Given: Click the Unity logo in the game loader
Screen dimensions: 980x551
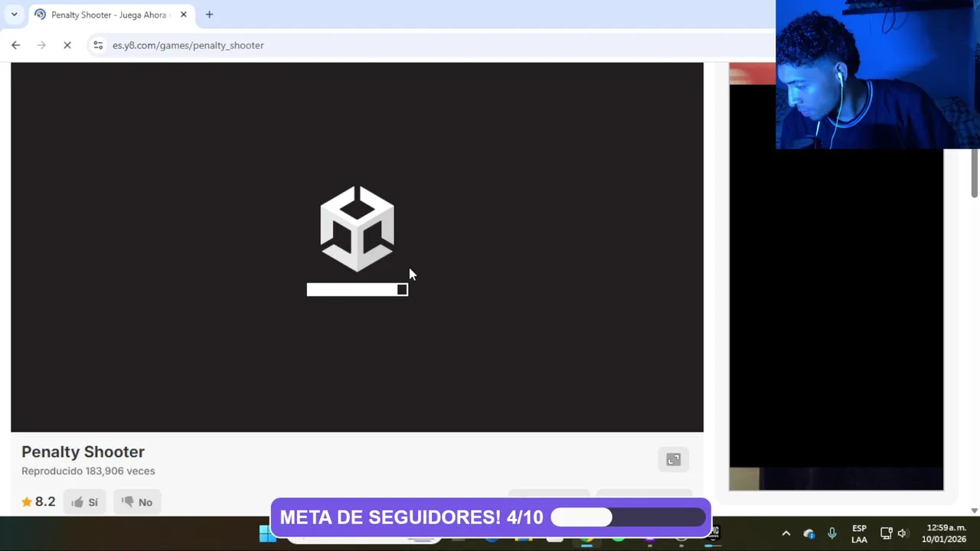Looking at the screenshot, I should (357, 228).
